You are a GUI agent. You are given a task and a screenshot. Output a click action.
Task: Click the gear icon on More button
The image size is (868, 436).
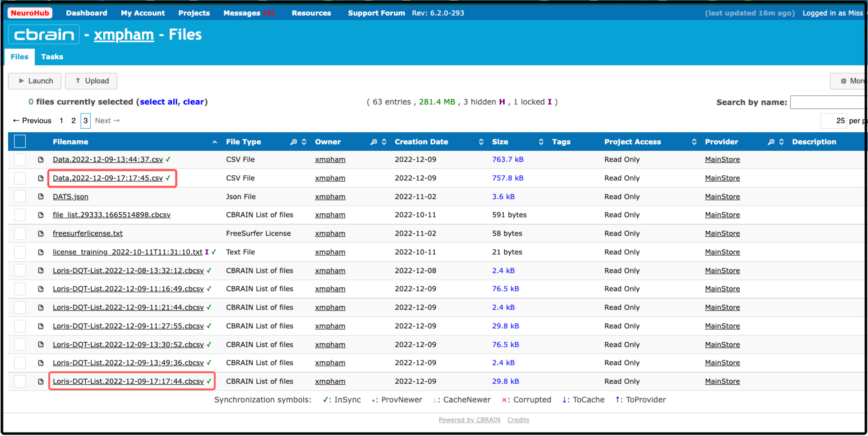click(843, 81)
